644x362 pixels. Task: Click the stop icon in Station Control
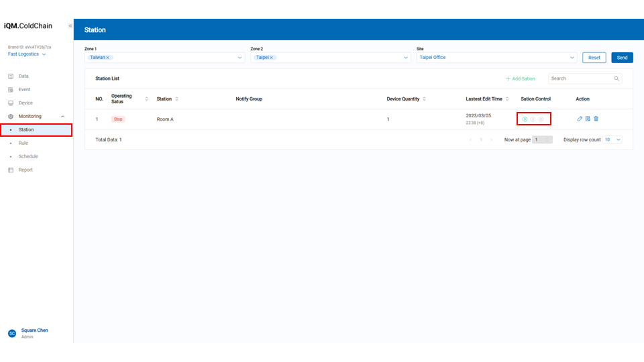point(541,119)
